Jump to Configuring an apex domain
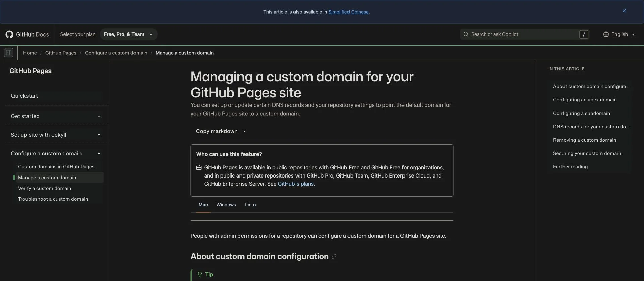The image size is (644, 281). pos(585,100)
